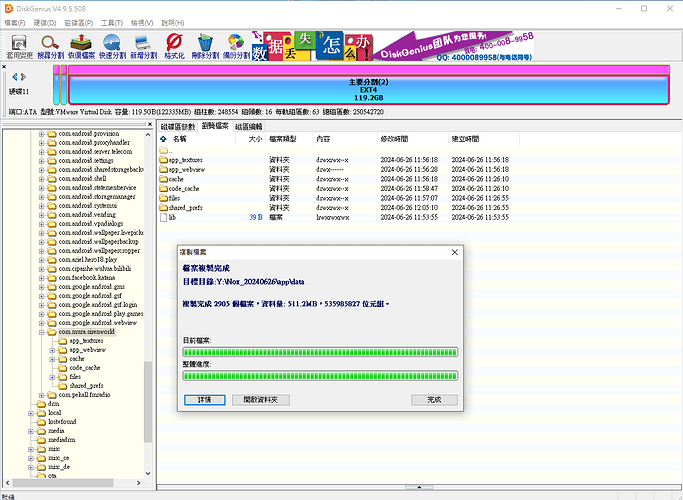Click the 整體進度 overall progress bar
Screen dimensions: 683x500
(x=321, y=375)
